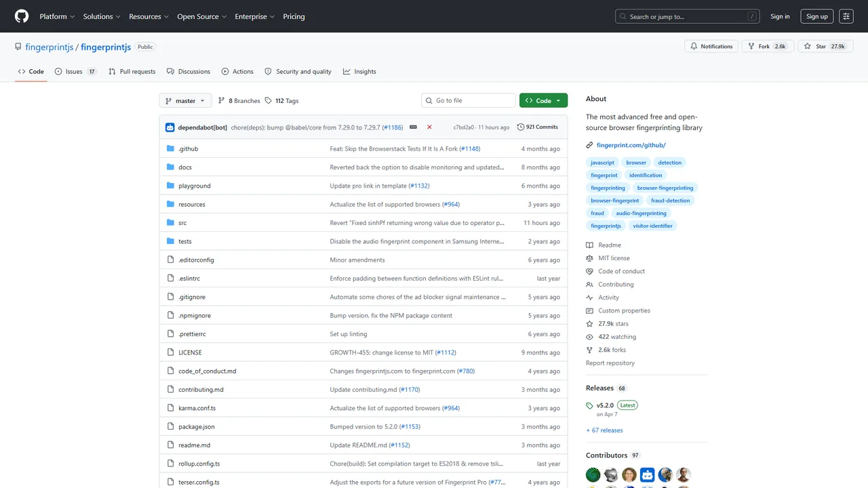Select the browser-fingerprinting topic tag
This screenshot has height=488, width=868.
point(665,188)
